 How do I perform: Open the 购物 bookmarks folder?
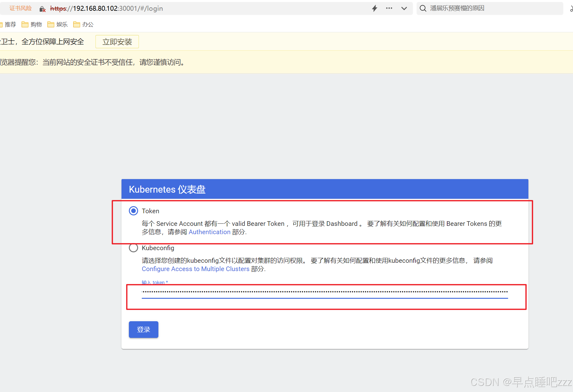point(32,24)
